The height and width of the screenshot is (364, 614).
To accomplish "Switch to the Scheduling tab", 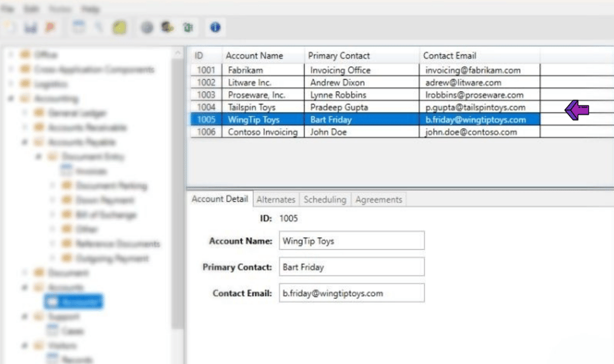I will pyautogui.click(x=325, y=200).
